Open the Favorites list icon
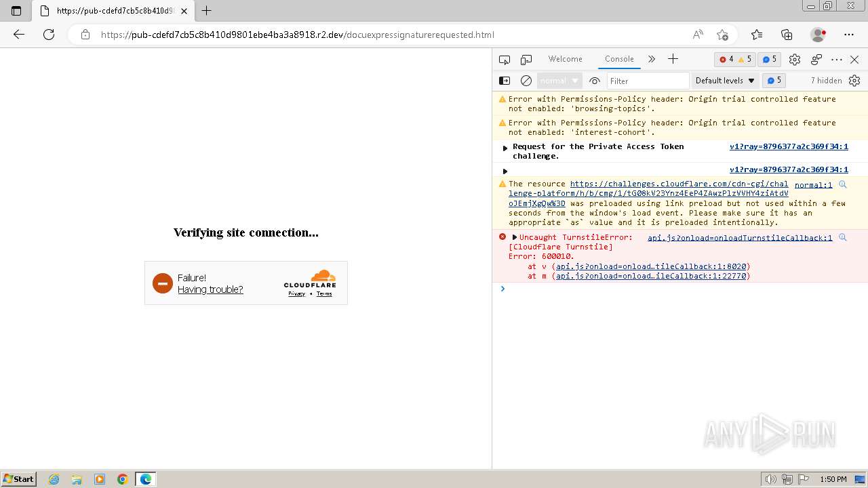 point(757,35)
